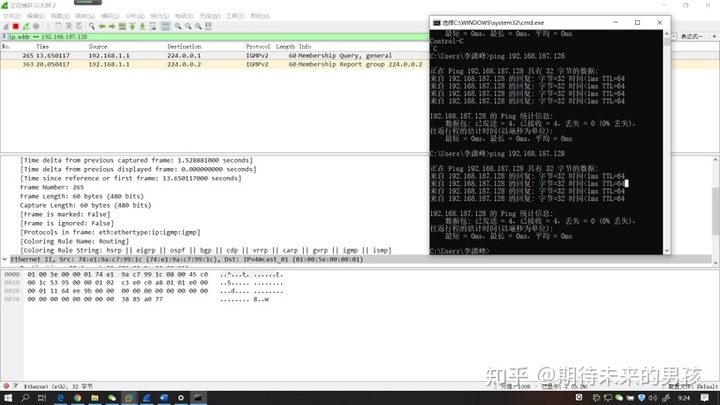Select packet 363 Membership Report row
This screenshot has height=405, width=720.
[214, 65]
